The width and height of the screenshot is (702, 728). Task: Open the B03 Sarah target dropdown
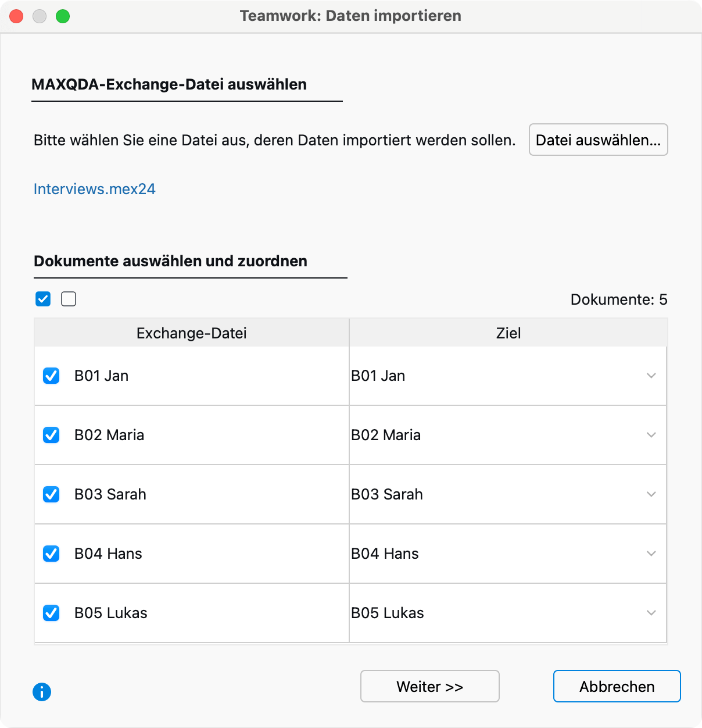click(x=651, y=494)
